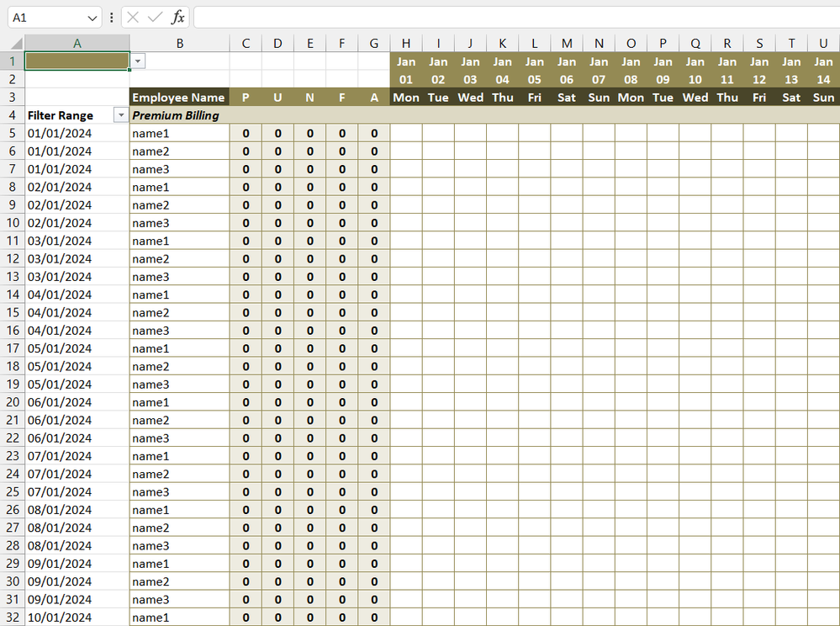This screenshot has height=626, width=840.
Task: Select row 1 header
Action: (13, 61)
